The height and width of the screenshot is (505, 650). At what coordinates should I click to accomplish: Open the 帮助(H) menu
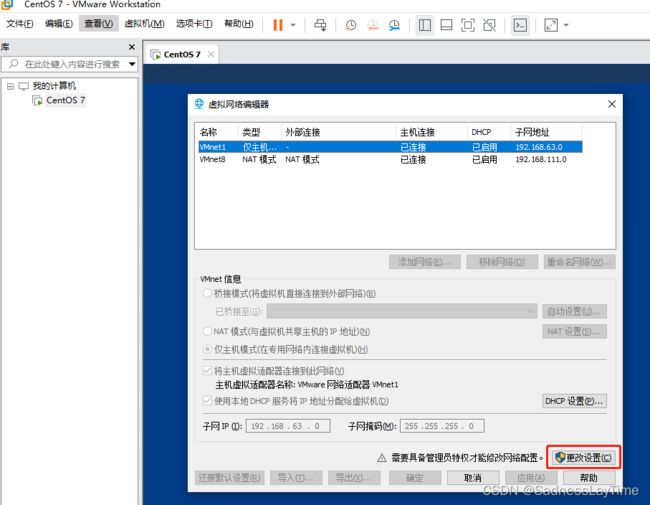tap(239, 24)
